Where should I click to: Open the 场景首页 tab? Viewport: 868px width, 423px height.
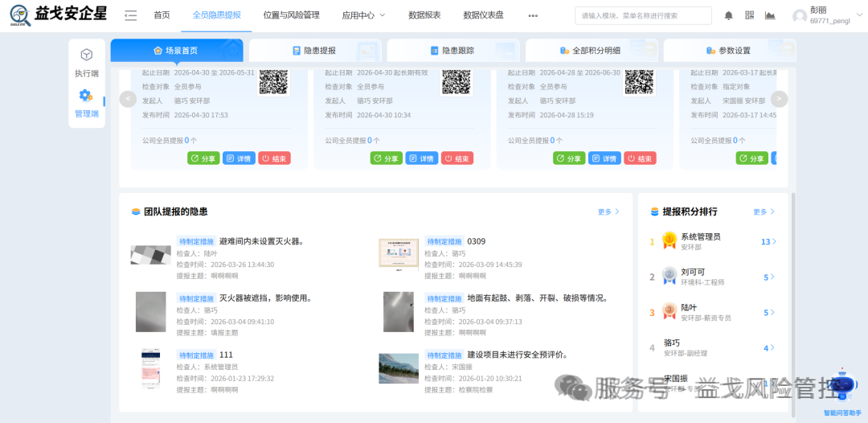[x=177, y=51]
